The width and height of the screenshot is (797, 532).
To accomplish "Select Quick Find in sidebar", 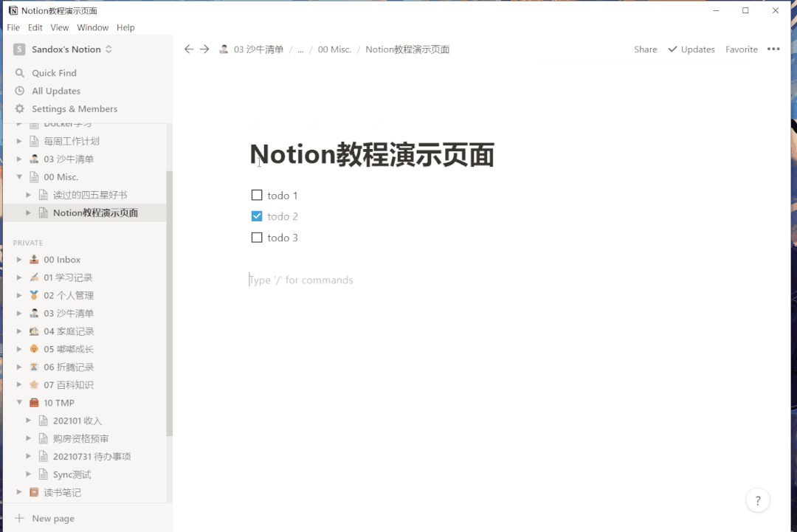I will pos(54,73).
